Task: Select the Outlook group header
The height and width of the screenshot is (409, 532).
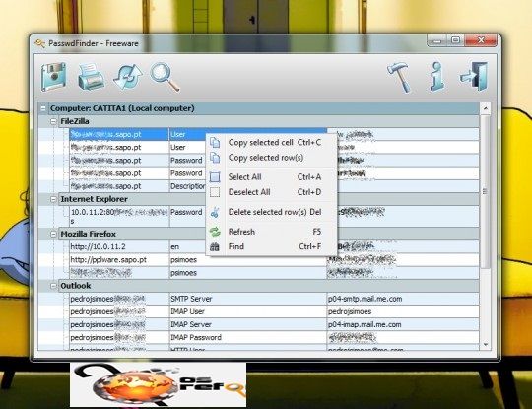Action: [269, 286]
